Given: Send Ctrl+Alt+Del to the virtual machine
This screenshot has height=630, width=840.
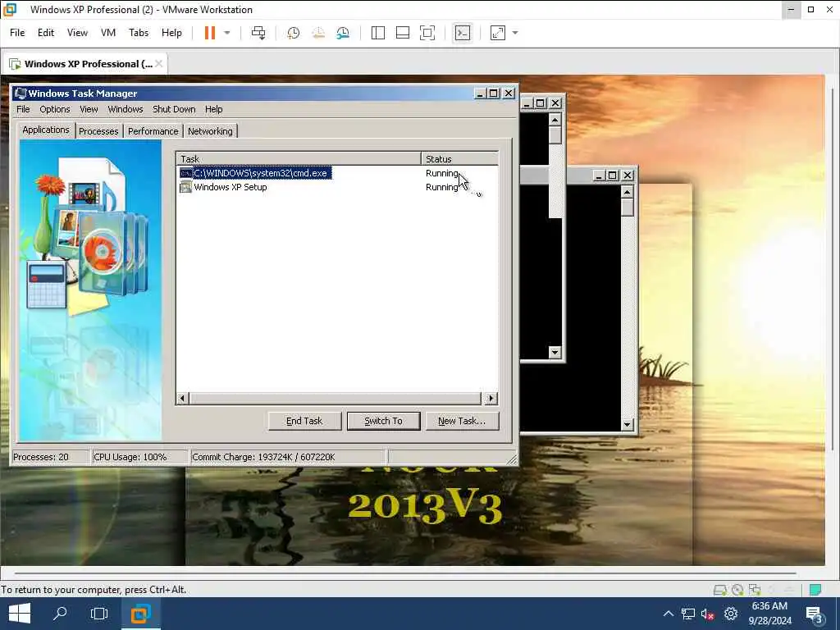Looking at the screenshot, I should (258, 33).
